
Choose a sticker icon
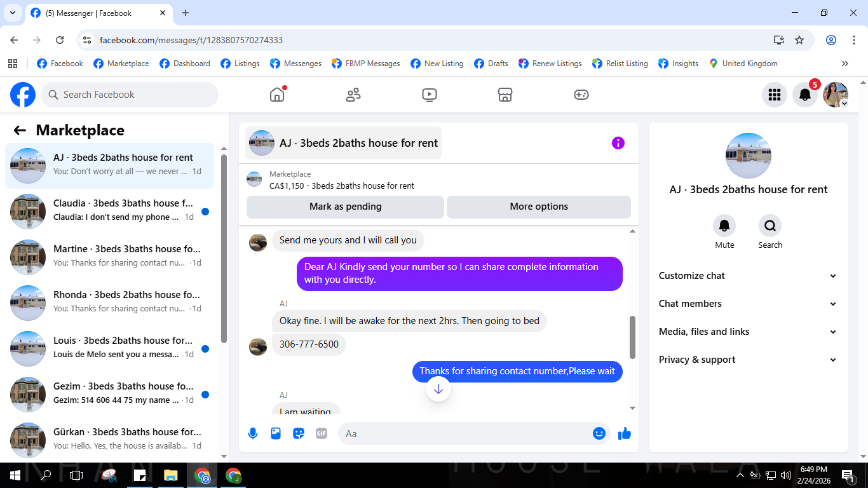(x=299, y=433)
